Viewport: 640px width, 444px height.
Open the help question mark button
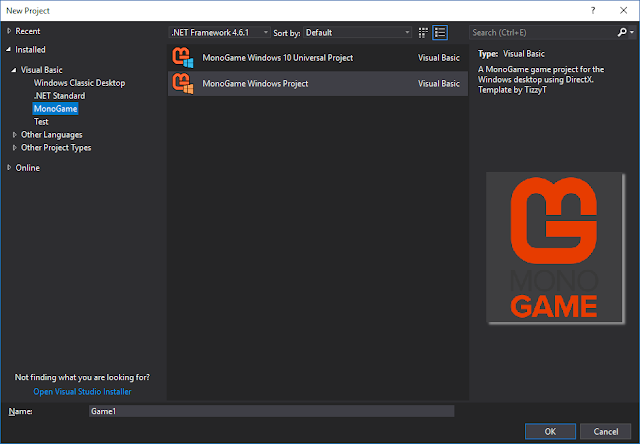(x=593, y=11)
